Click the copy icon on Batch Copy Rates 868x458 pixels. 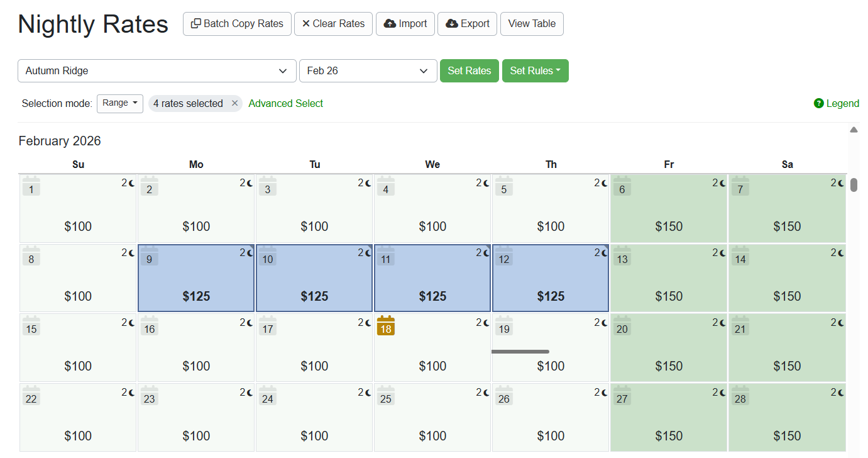pos(195,23)
